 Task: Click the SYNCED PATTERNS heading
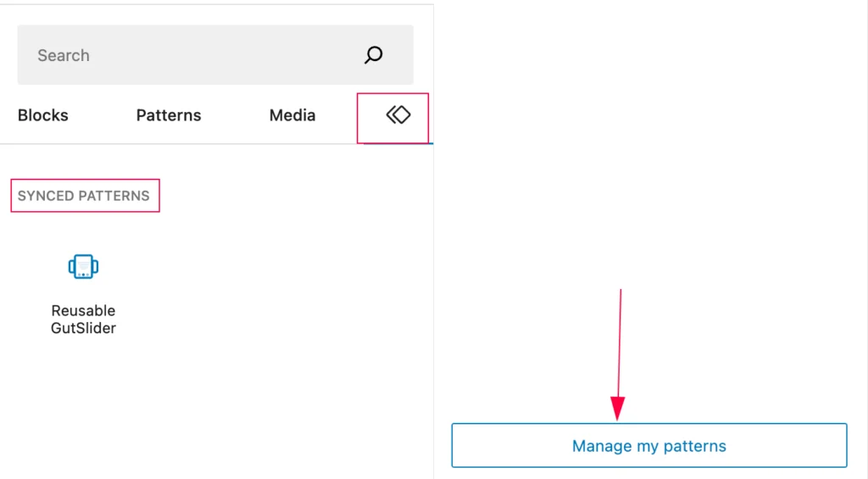point(84,196)
